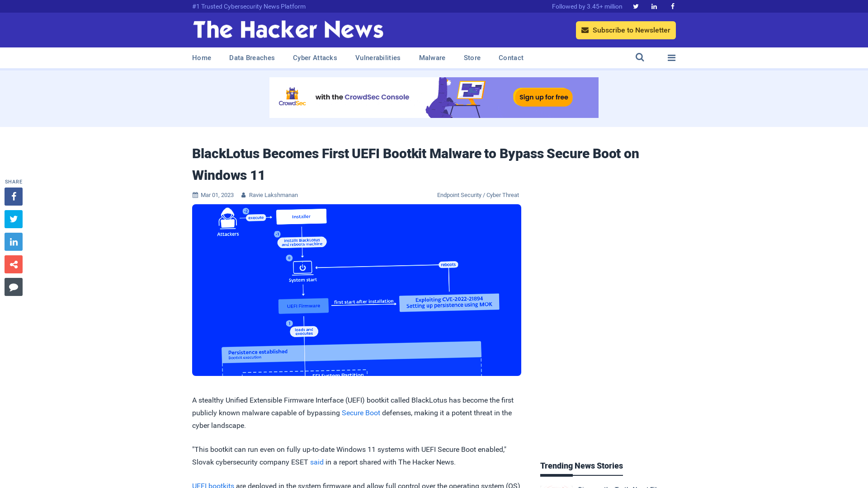Click the Secure Boot hyperlink

[x=361, y=413]
